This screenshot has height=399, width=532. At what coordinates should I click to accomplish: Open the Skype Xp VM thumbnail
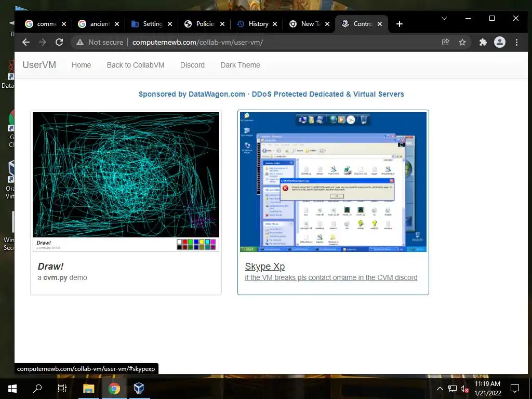coord(333,182)
